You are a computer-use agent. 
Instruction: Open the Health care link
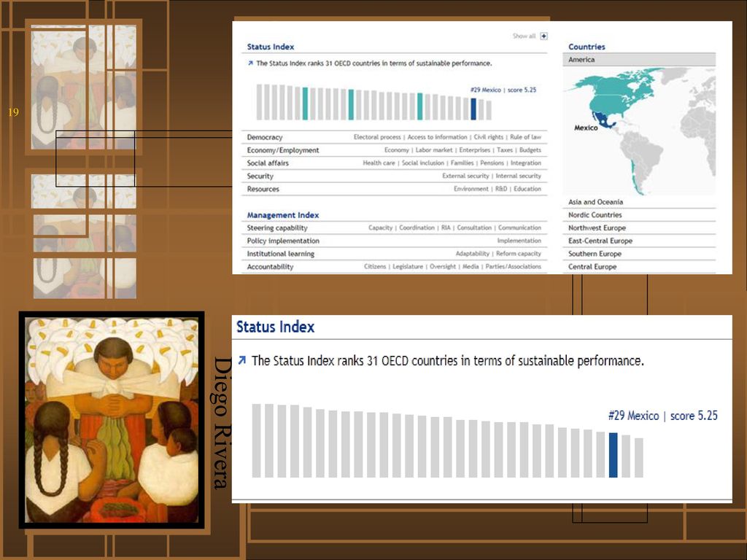pos(379,163)
